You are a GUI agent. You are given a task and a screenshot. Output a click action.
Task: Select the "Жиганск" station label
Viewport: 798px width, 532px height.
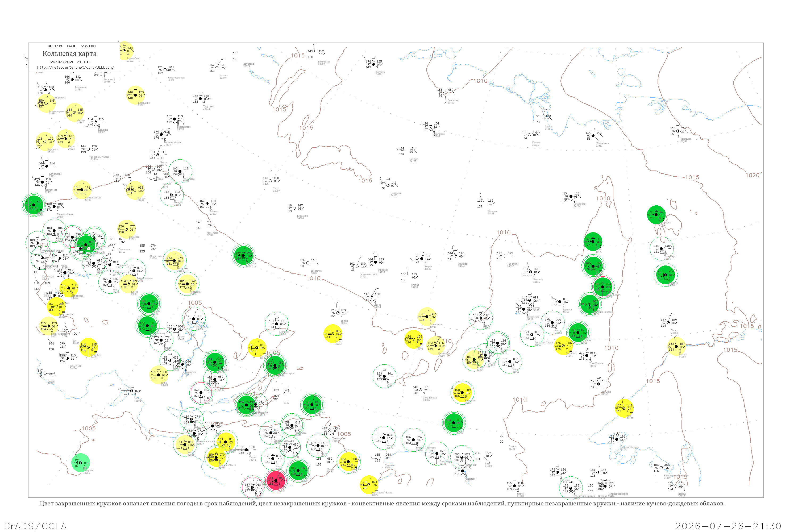point(492,211)
